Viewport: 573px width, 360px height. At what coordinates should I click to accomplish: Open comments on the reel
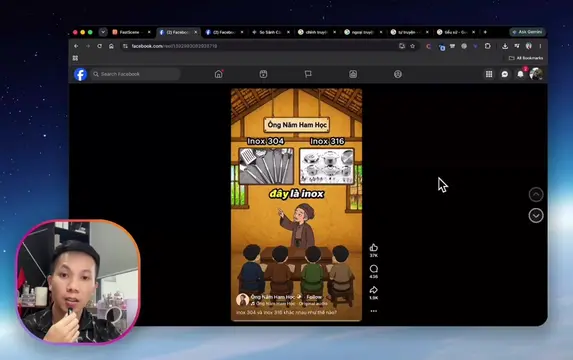373,269
